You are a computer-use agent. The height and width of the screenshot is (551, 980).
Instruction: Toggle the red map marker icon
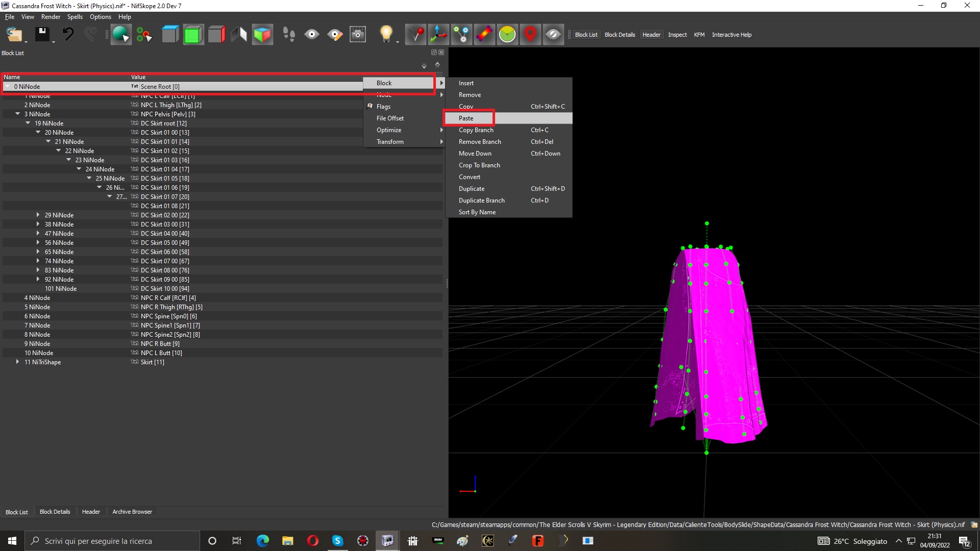[x=530, y=35]
